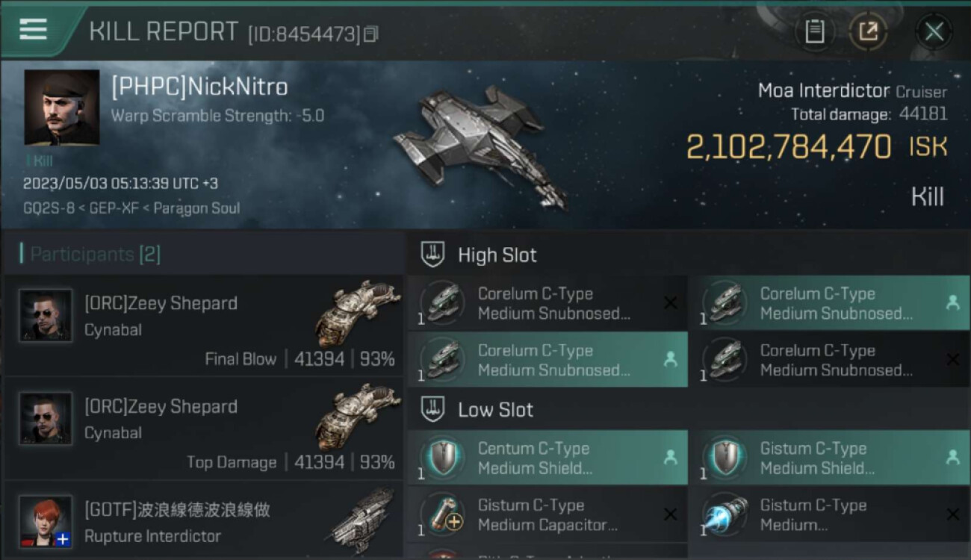Image resolution: width=971 pixels, height=560 pixels.
Task: Select the Final Blow Zeey Shepard entry
Action: click(203, 326)
